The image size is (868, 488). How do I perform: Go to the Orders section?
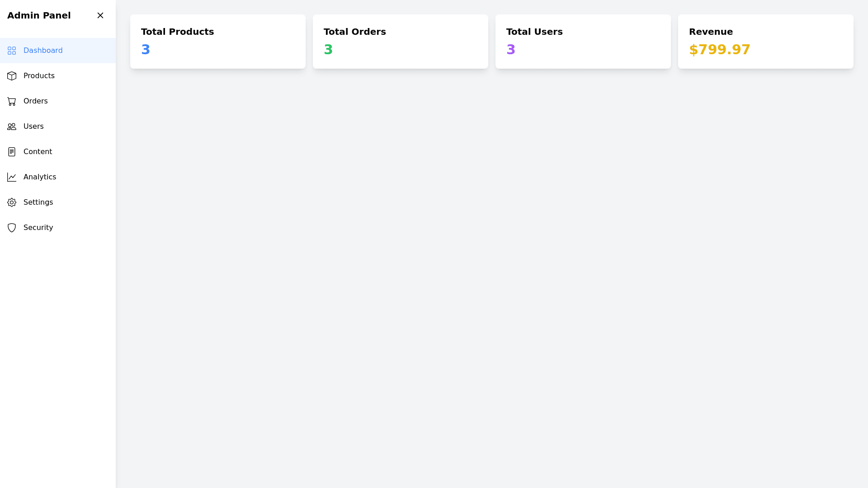pyautogui.click(x=35, y=101)
